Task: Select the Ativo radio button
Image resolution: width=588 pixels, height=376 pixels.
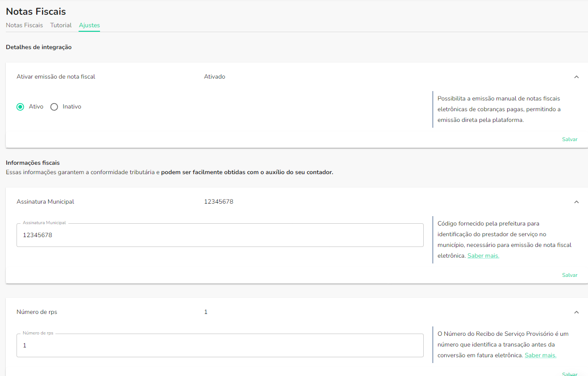Action: 20,107
